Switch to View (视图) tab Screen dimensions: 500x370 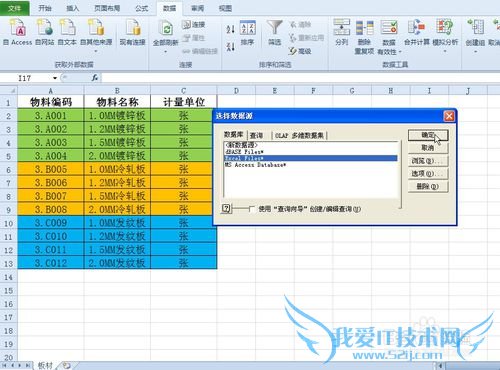(225, 8)
